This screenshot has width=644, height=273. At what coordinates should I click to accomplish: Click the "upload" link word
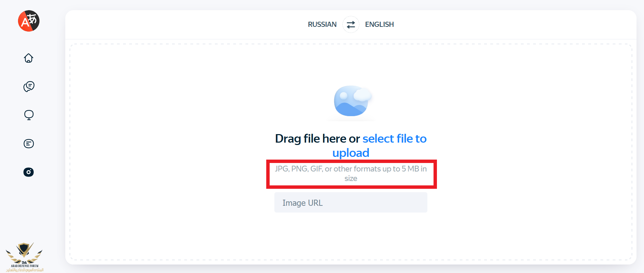point(351,153)
